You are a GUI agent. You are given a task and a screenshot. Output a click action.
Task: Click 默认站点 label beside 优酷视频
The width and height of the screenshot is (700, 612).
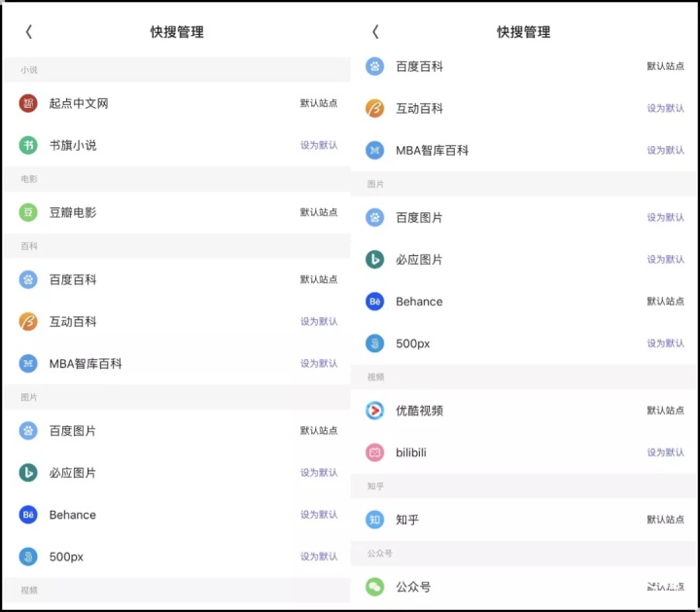click(x=666, y=411)
